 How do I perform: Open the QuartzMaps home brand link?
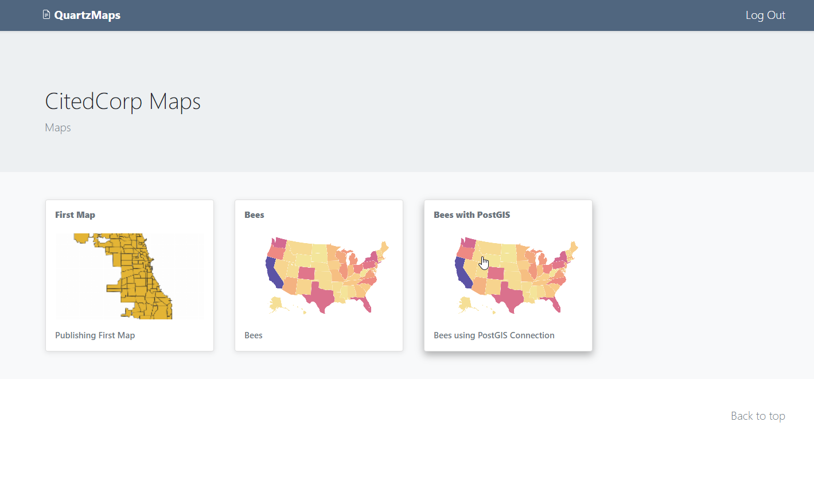pos(87,15)
